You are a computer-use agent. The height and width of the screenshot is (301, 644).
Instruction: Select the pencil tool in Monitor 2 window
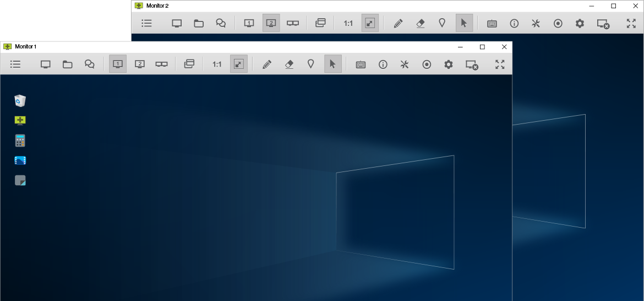click(x=398, y=24)
